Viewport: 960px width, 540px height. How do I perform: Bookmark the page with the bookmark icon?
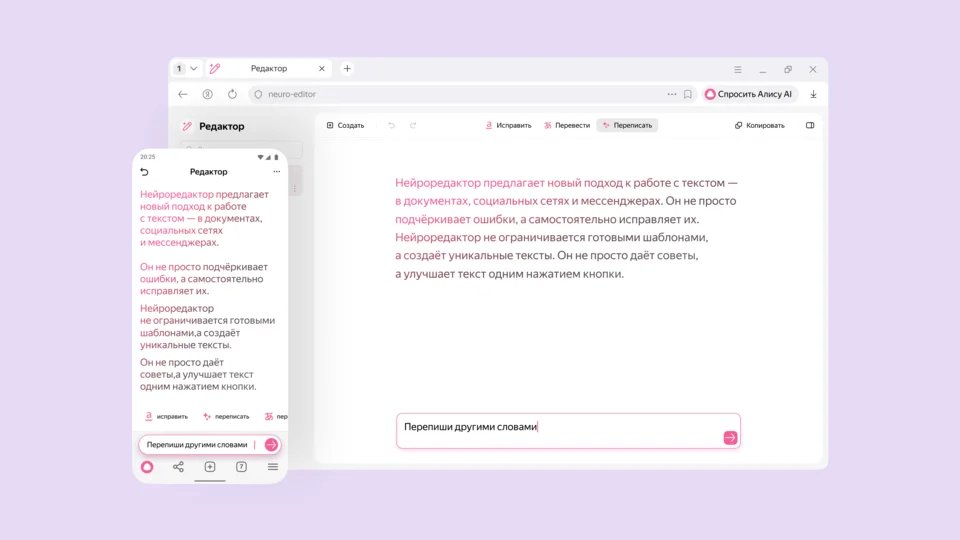688,94
